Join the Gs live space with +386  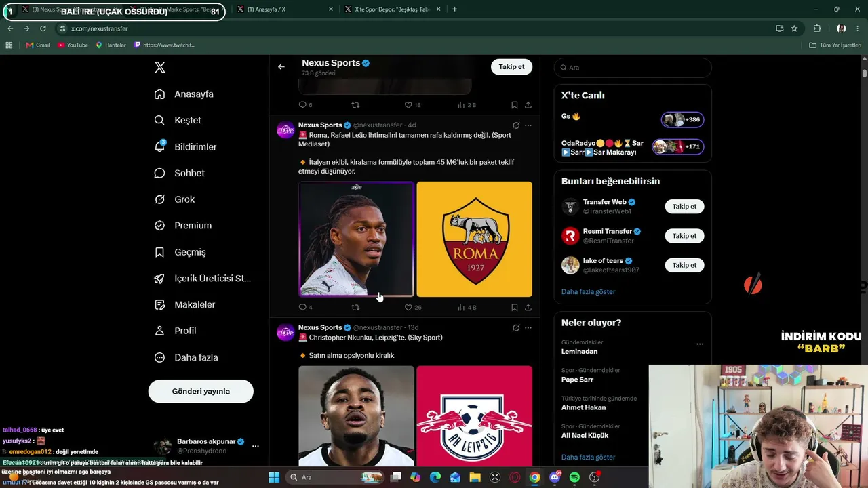682,120
